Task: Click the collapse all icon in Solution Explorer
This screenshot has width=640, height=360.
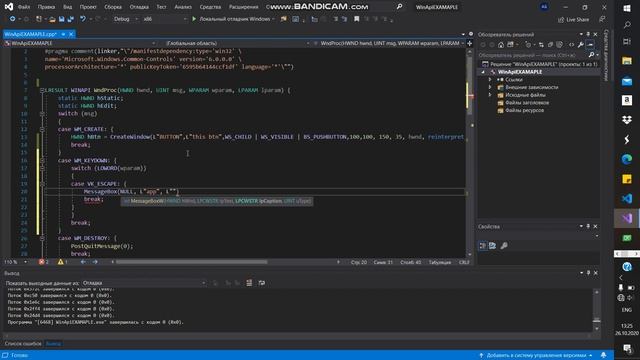Action: pos(550,44)
